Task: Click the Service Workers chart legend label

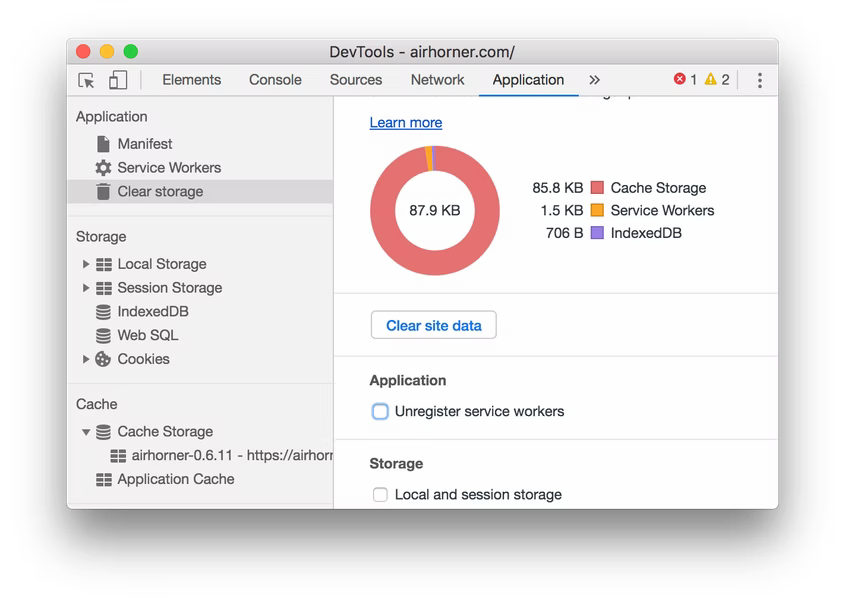Action: [662, 210]
